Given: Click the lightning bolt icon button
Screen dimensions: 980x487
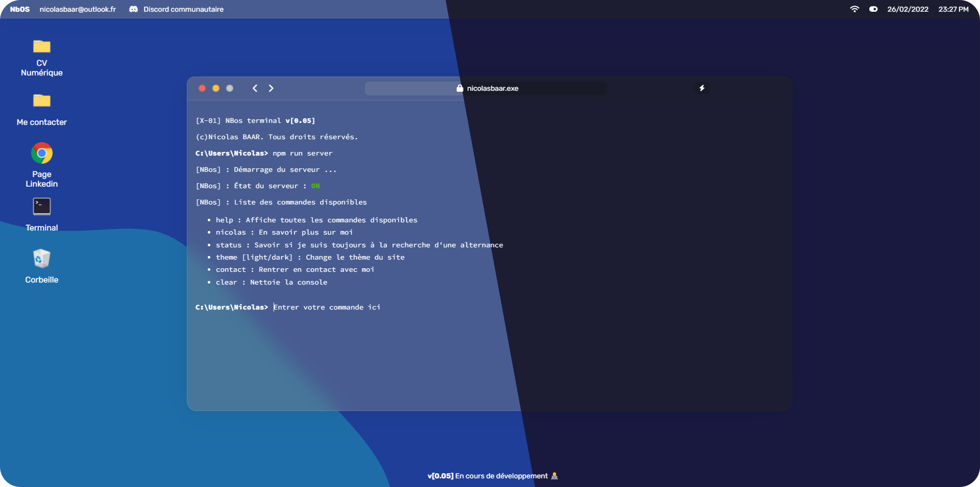Looking at the screenshot, I should click(702, 88).
